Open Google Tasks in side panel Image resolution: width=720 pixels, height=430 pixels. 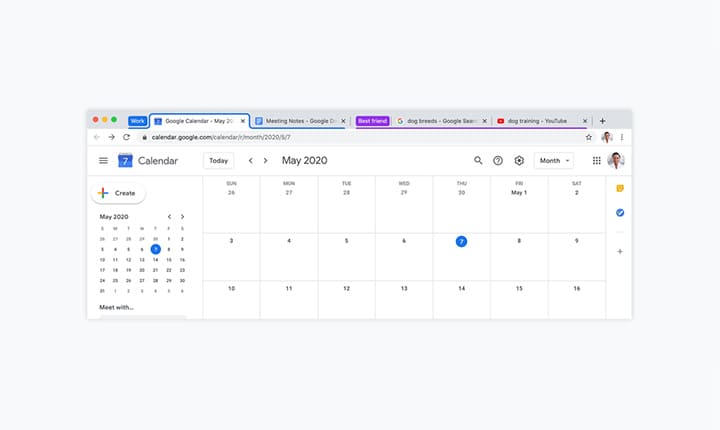click(620, 212)
